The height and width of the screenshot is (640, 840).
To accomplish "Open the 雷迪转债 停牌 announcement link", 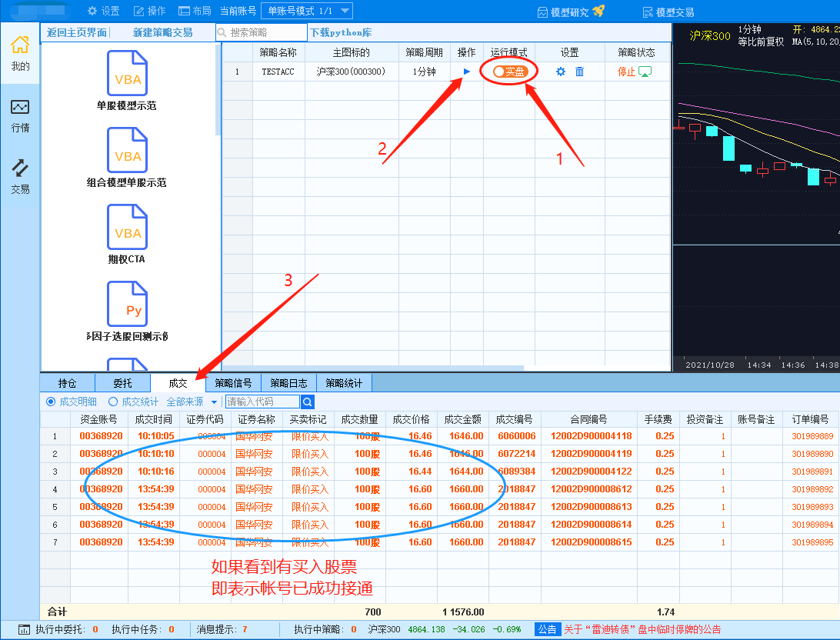I will [x=642, y=629].
